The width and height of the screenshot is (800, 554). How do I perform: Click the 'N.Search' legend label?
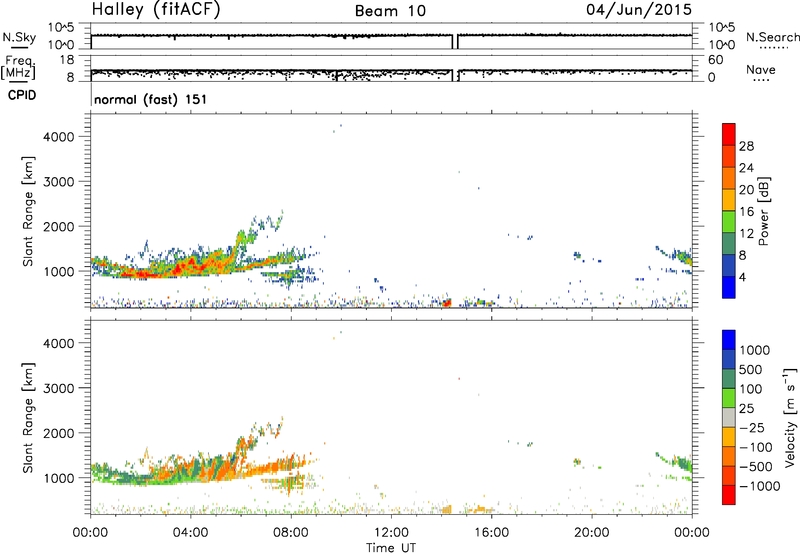[772, 37]
